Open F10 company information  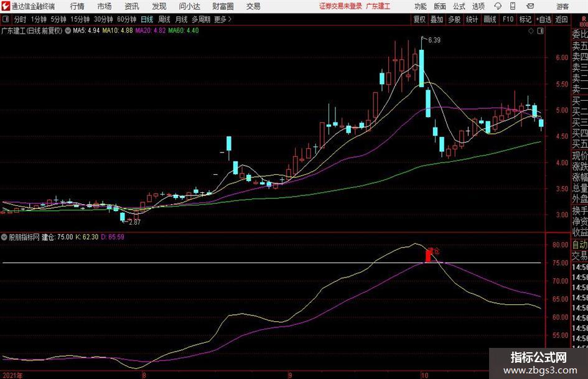coord(508,19)
